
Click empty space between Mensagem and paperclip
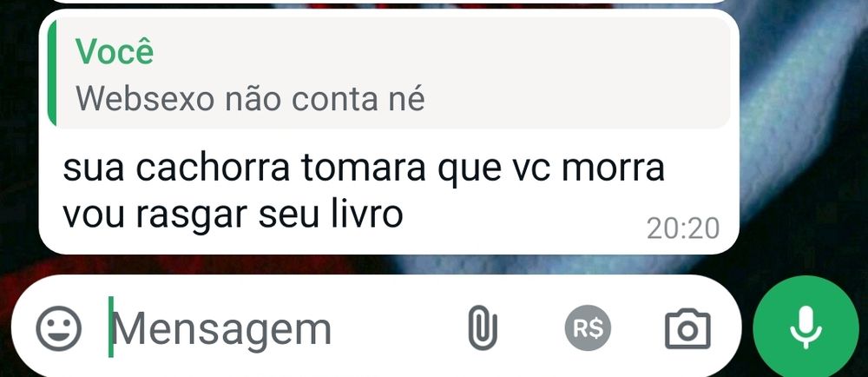[398, 329]
